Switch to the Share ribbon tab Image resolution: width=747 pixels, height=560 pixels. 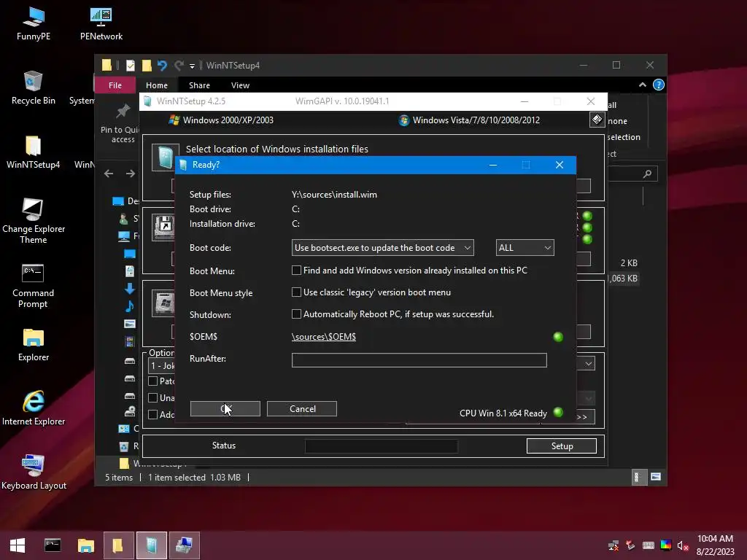(x=199, y=85)
